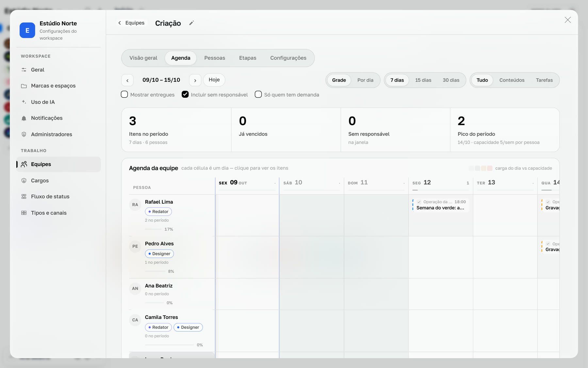588x368 pixels.
Task: Uncheck Incluir sem responsável
Action: point(185,94)
